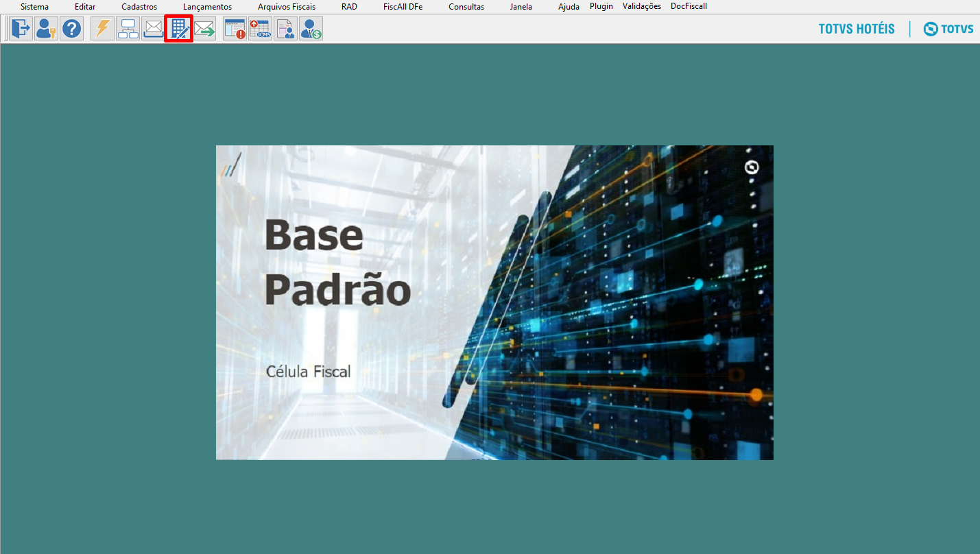The width and height of the screenshot is (980, 554).
Task: Open the Ajuda menu
Action: click(x=569, y=7)
